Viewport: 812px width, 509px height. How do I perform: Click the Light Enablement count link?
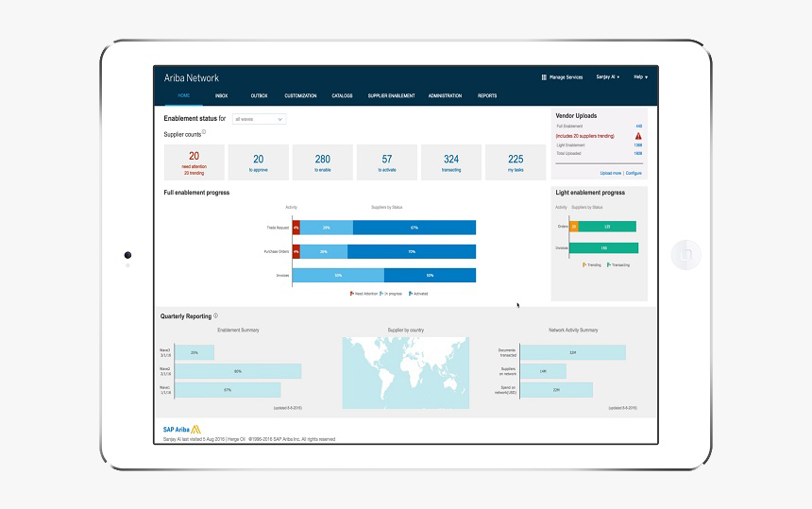pos(638,145)
